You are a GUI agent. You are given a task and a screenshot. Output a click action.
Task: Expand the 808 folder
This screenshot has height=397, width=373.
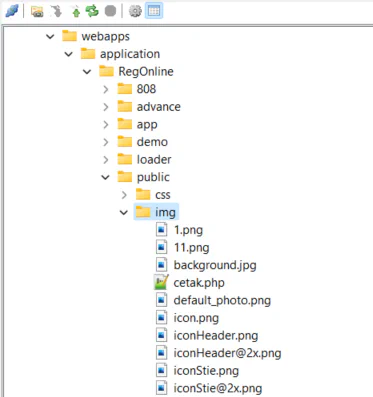click(x=106, y=89)
